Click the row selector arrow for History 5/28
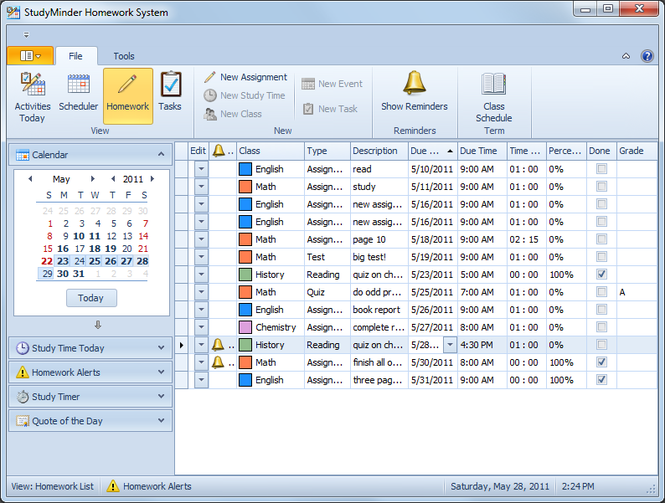Image resolution: width=665 pixels, height=503 pixels. pos(181,345)
